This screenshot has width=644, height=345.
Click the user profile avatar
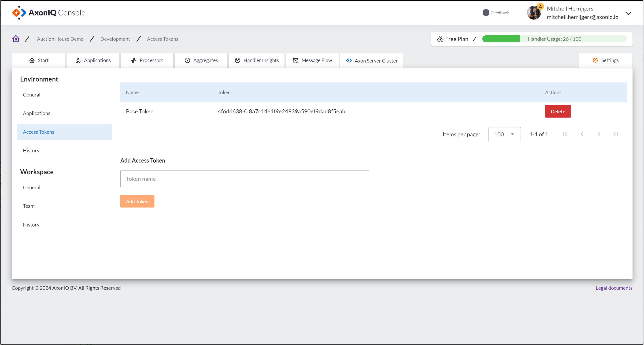[x=534, y=12]
